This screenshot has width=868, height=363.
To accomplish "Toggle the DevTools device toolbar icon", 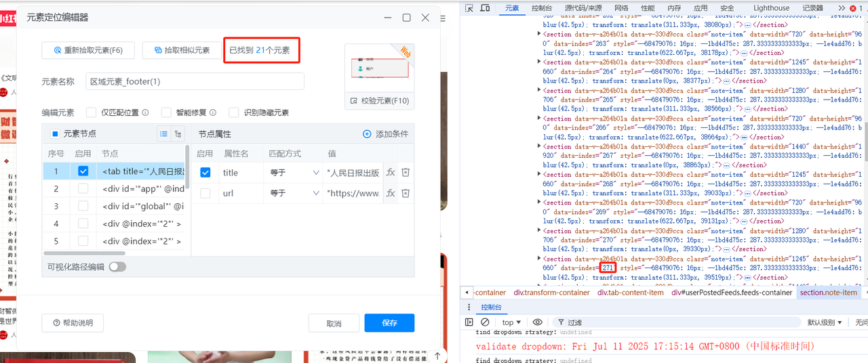I will 485,8.
